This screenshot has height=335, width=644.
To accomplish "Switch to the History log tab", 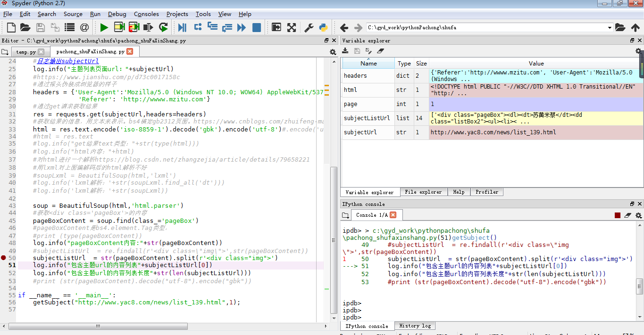I will coord(415,326).
